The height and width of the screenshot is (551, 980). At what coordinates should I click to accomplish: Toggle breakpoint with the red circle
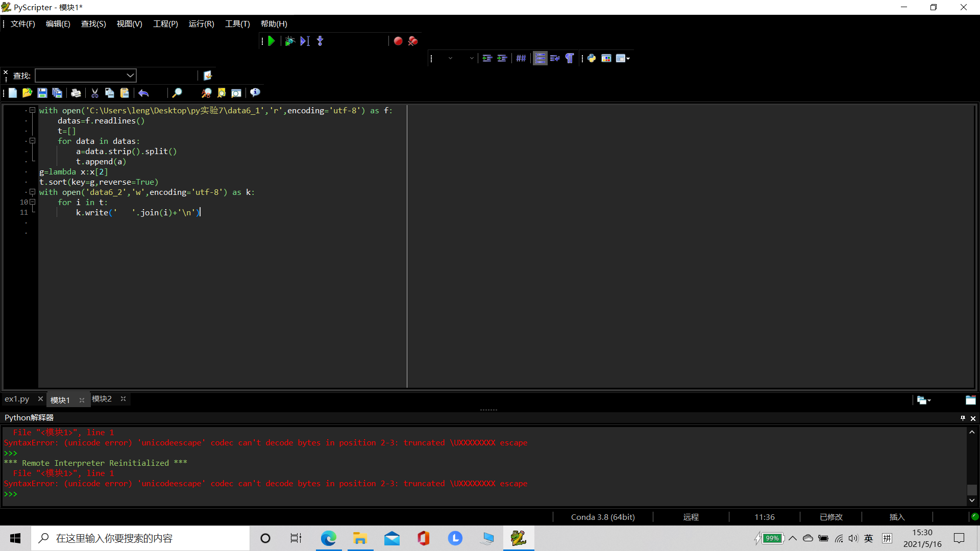[398, 41]
